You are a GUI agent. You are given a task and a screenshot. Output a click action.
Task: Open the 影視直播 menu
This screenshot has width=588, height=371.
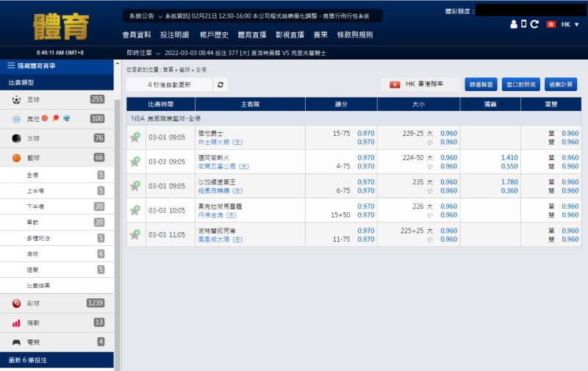[290, 35]
